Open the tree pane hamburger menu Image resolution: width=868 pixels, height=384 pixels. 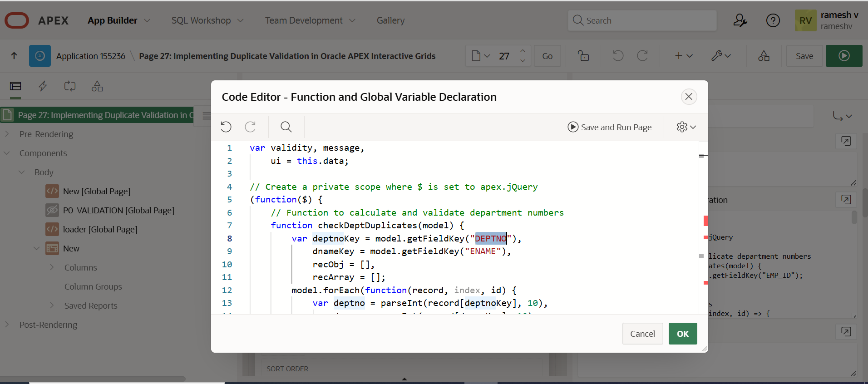tap(207, 116)
